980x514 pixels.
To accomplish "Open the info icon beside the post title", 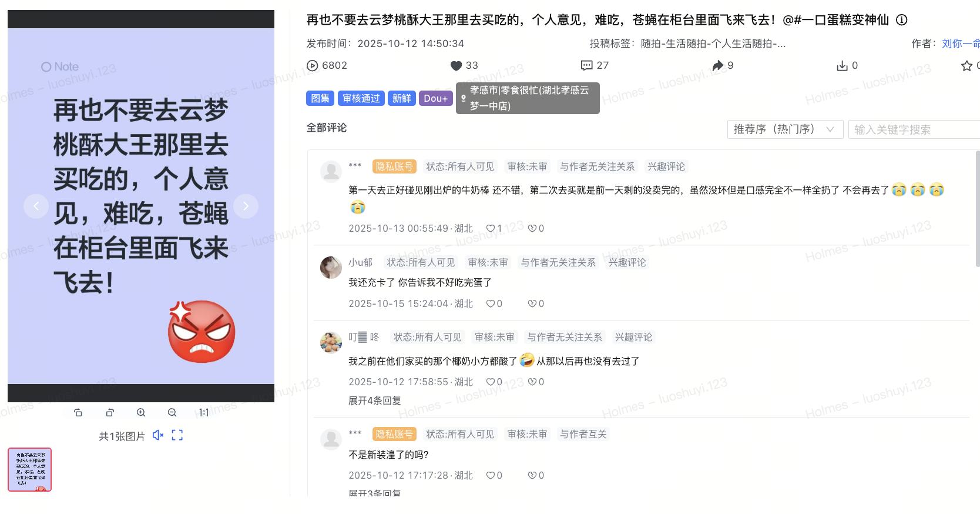I will pyautogui.click(x=902, y=20).
